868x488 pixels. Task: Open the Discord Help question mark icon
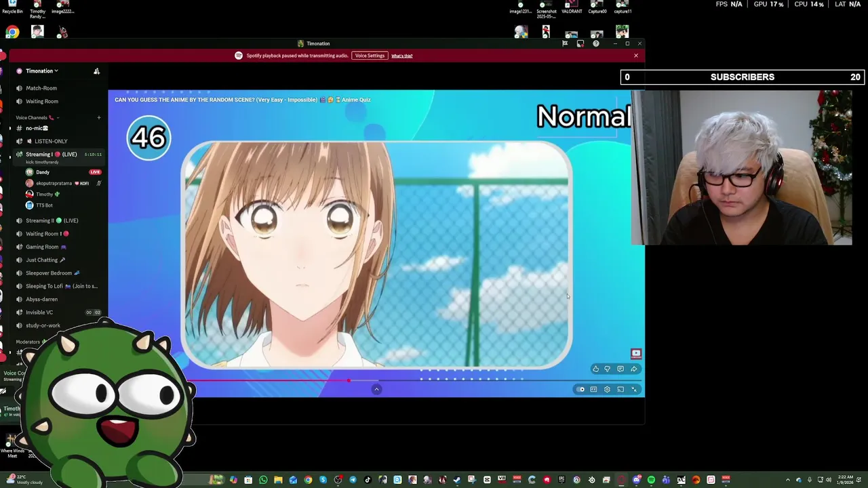595,43
